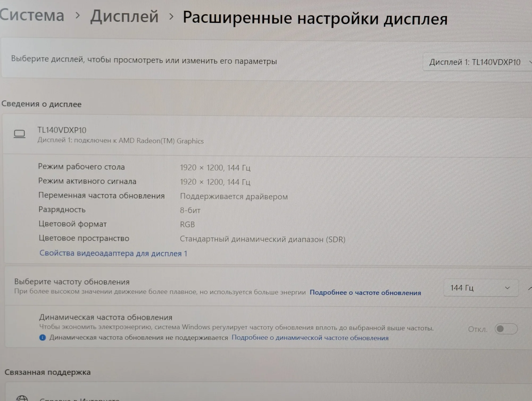Click the globe icon under Связанная поддержка
This screenshot has width=532, height=401.
click(22, 398)
